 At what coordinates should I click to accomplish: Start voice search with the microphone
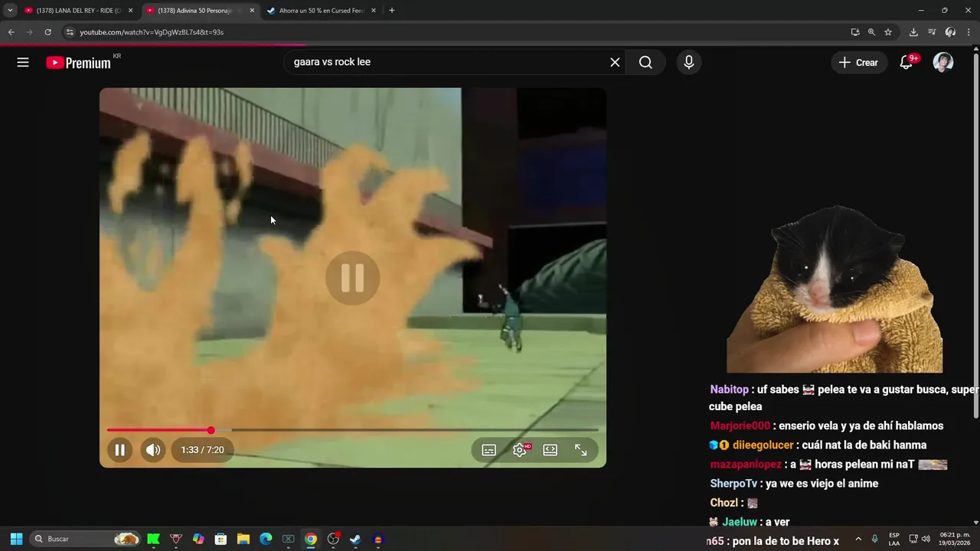689,63
